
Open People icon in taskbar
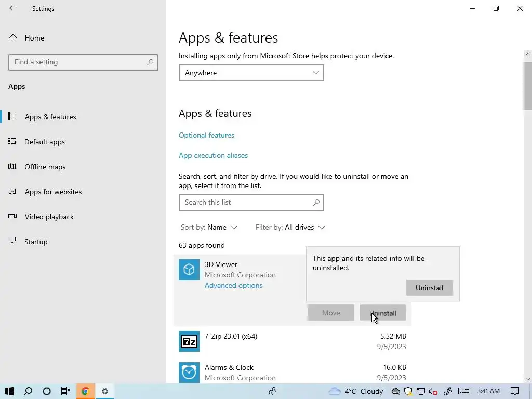(272, 391)
